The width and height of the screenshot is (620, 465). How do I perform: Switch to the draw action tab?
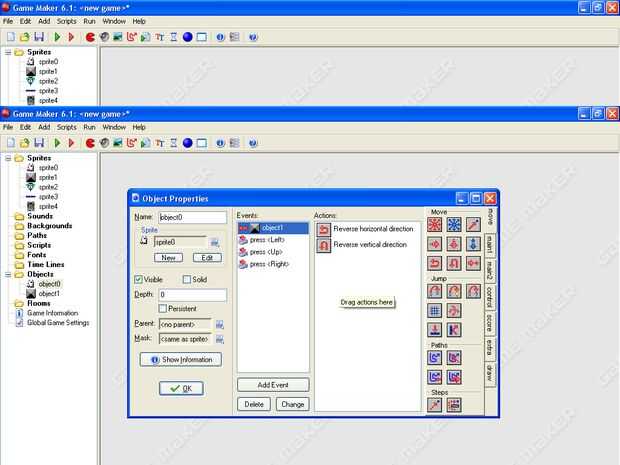click(490, 373)
